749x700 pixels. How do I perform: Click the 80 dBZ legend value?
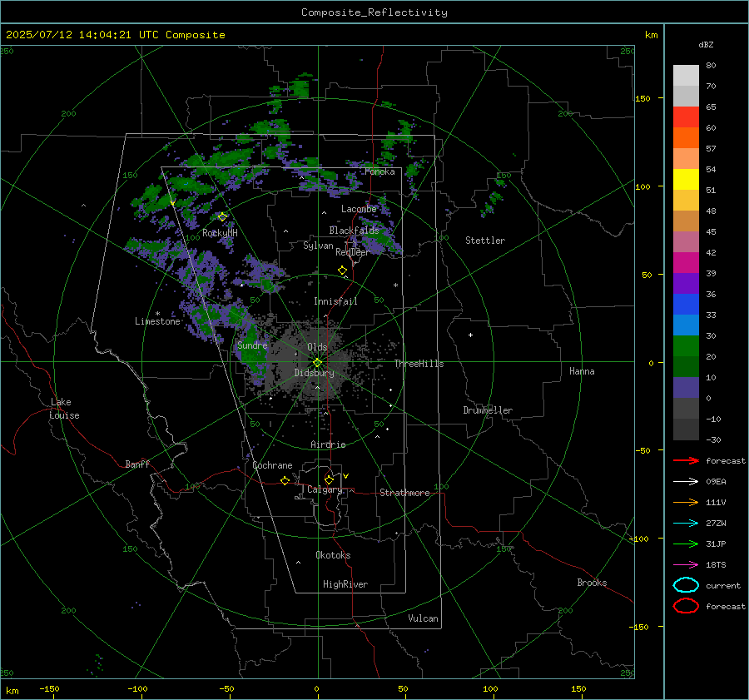tap(711, 66)
